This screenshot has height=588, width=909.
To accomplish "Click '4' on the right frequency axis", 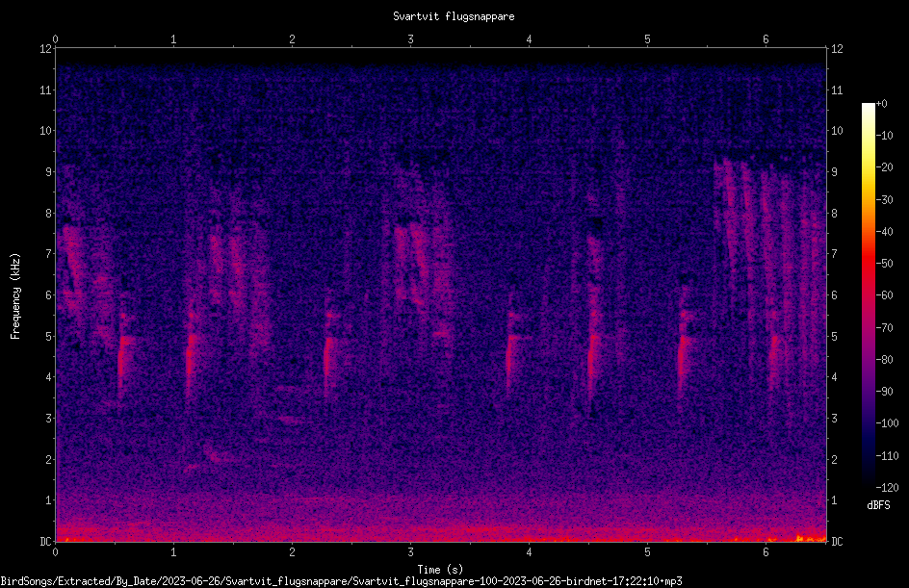I will coord(835,377).
